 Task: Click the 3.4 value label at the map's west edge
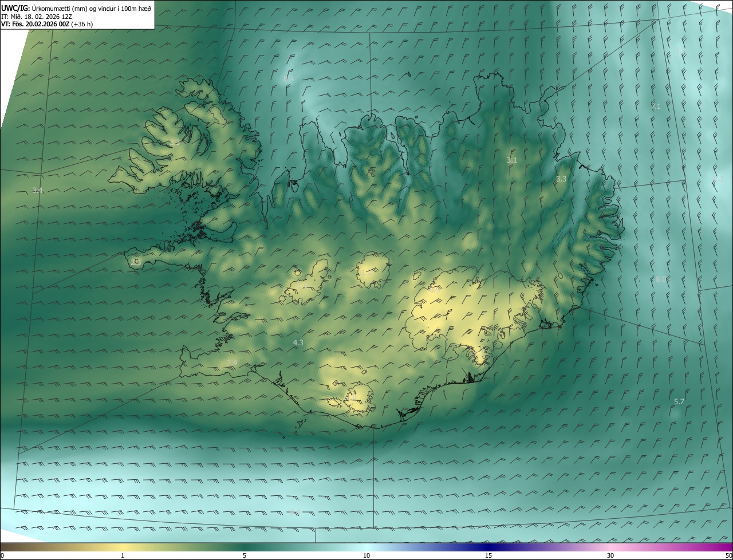click(37, 190)
